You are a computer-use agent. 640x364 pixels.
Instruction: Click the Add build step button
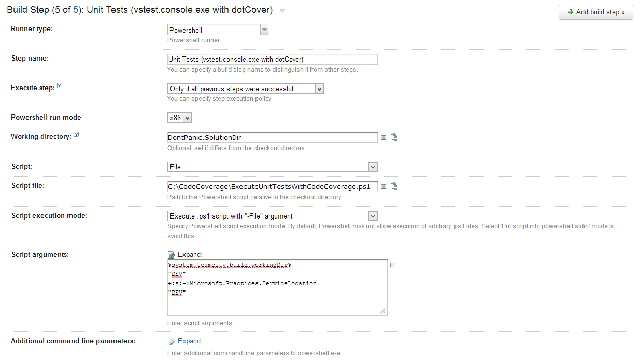click(596, 12)
